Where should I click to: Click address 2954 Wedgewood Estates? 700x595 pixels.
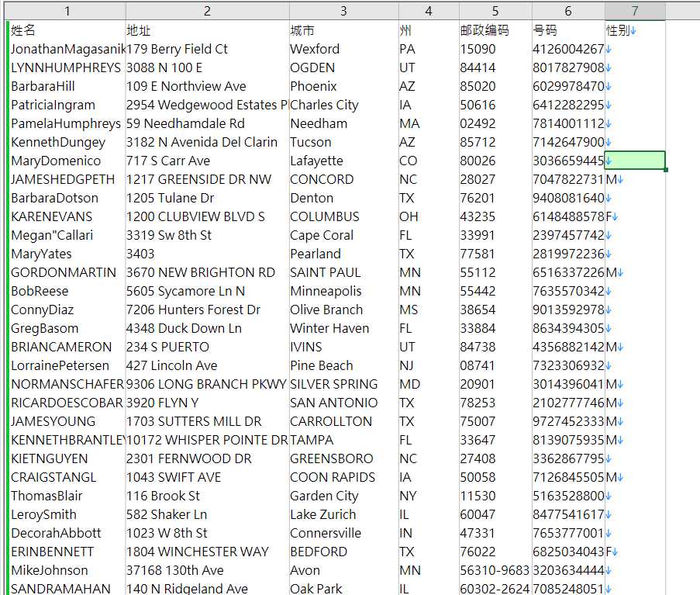click(x=207, y=105)
